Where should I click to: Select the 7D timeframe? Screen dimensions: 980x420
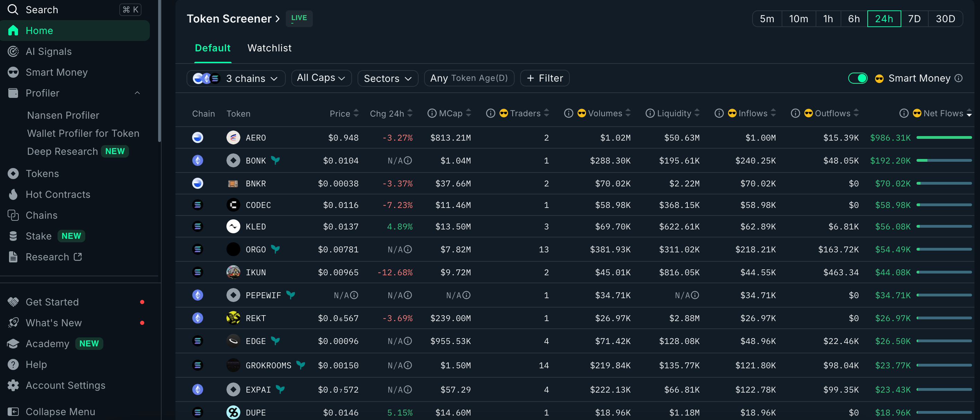[x=914, y=19]
